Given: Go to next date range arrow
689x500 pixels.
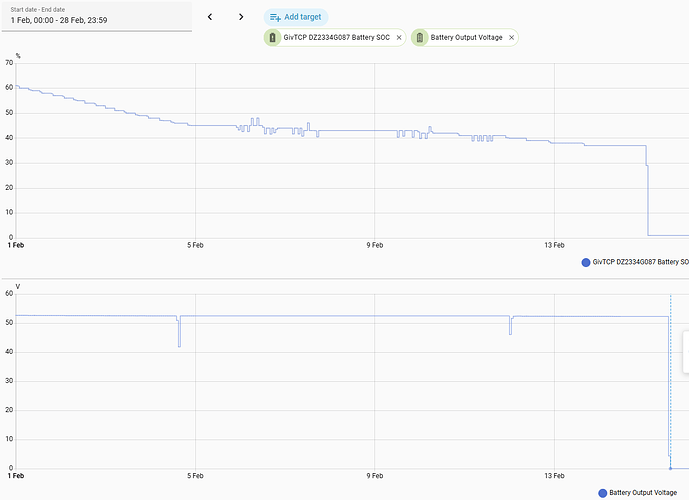Looking at the screenshot, I should click(x=241, y=17).
